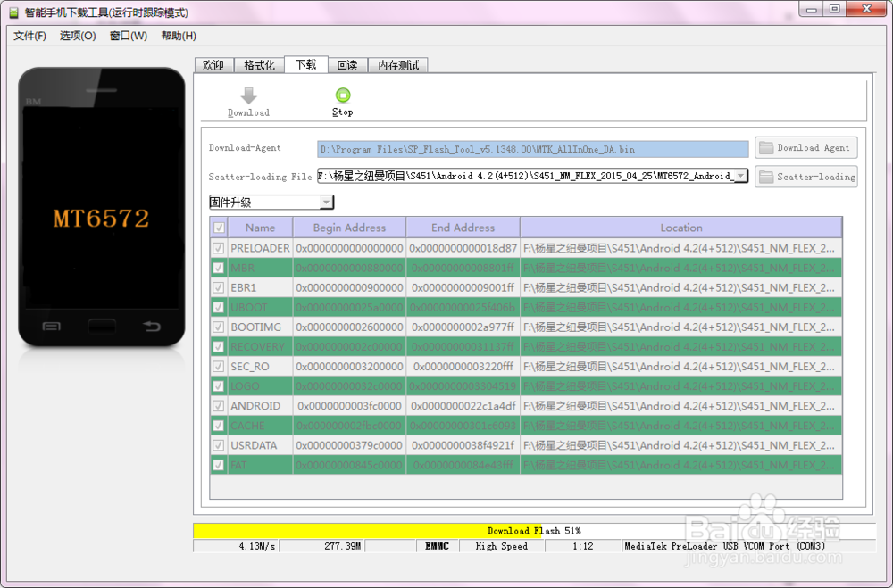Toggle the FAT row checkbox

pos(218,465)
